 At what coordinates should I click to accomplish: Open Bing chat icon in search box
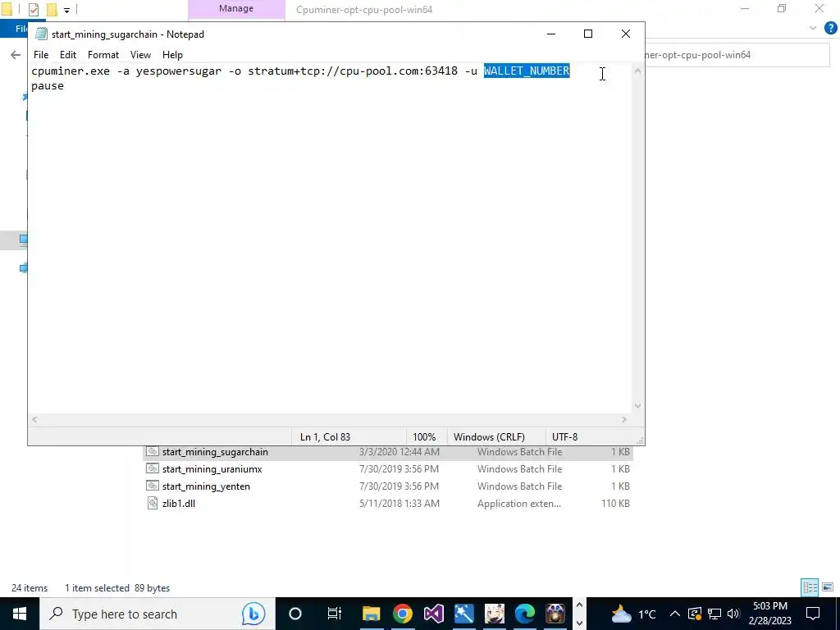pos(253,614)
